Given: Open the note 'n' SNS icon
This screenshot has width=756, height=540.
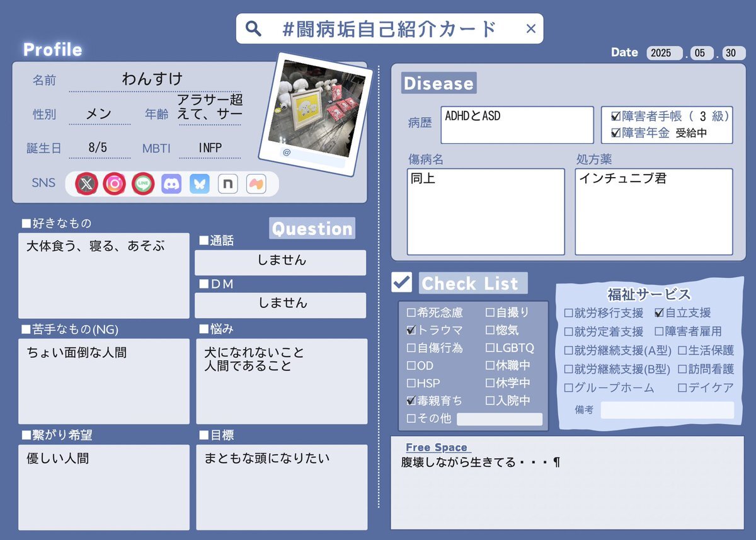Looking at the screenshot, I should click(228, 184).
